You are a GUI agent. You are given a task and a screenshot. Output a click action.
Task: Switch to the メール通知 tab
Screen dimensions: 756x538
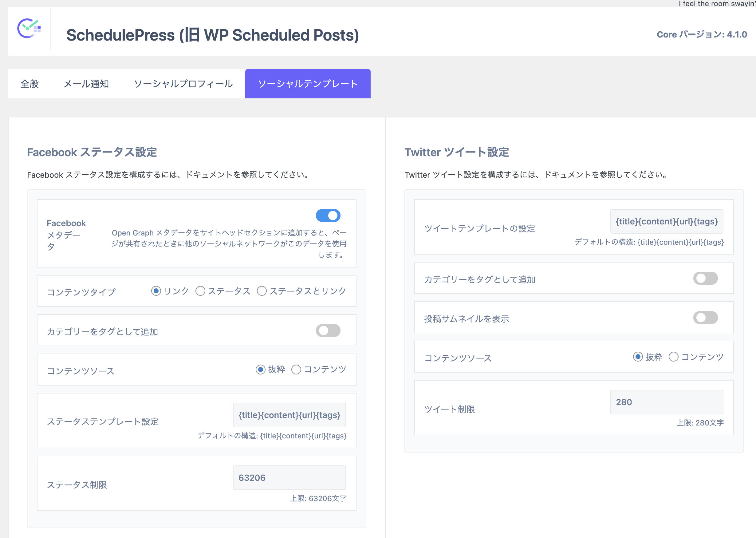(86, 84)
